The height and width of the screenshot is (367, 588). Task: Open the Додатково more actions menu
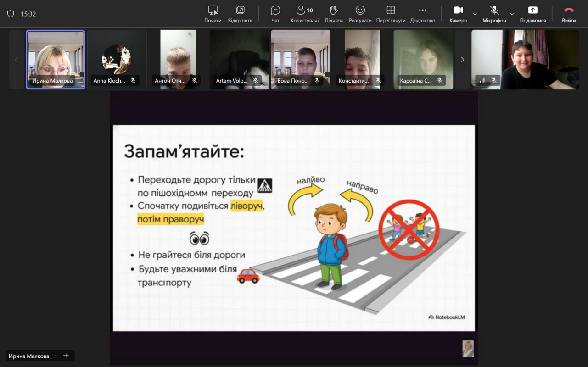[x=422, y=14]
